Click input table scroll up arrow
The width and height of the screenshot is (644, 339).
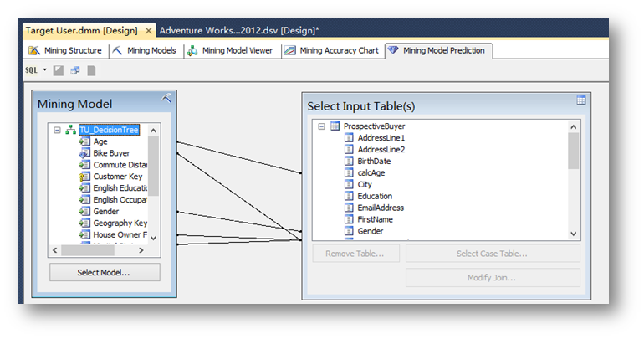tap(574, 127)
